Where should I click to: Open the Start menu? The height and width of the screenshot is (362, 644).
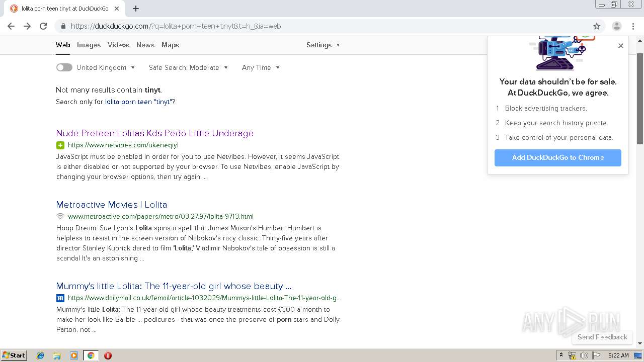(x=14, y=355)
